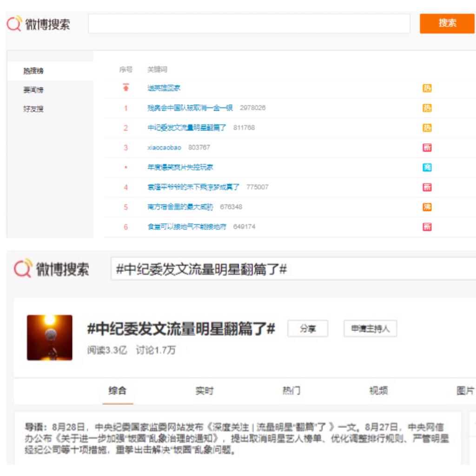Switch to the 热门 tab
The image size is (476, 476).
point(291,390)
